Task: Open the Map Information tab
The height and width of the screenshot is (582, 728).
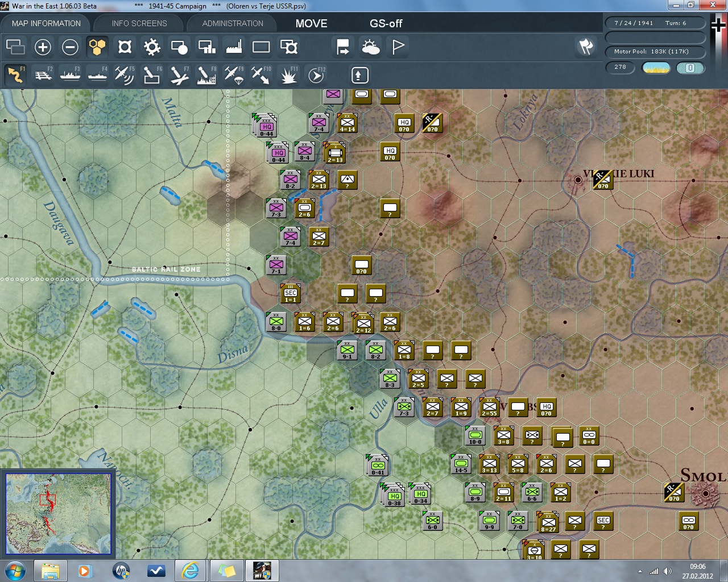Action: [x=46, y=23]
